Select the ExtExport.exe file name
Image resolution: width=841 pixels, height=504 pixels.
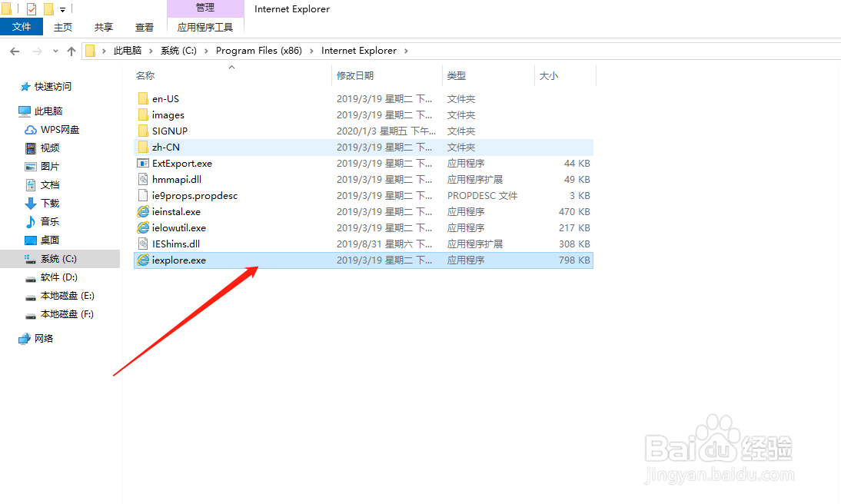(182, 164)
